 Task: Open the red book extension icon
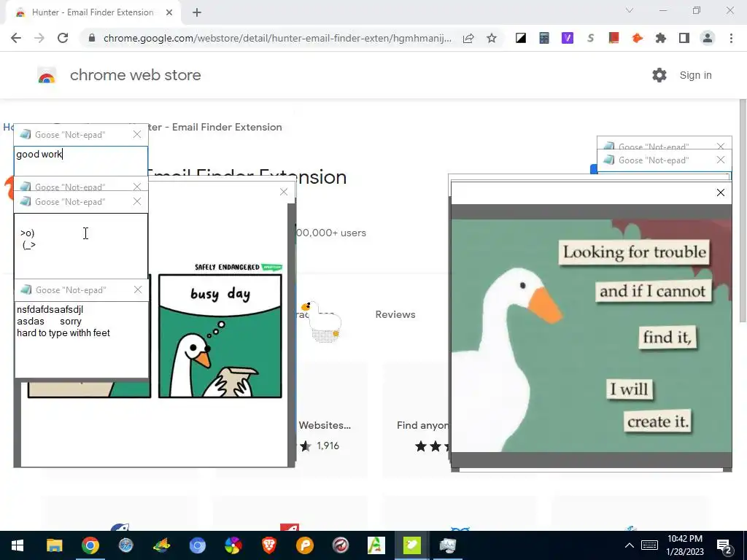click(614, 38)
